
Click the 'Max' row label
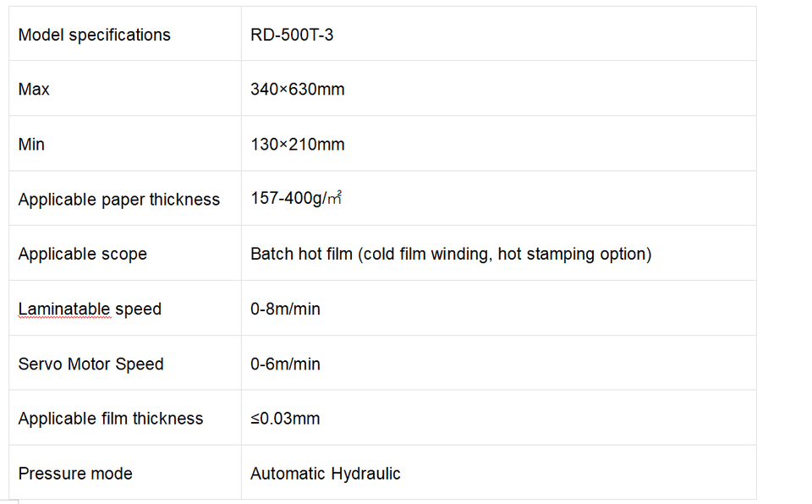pos(34,90)
